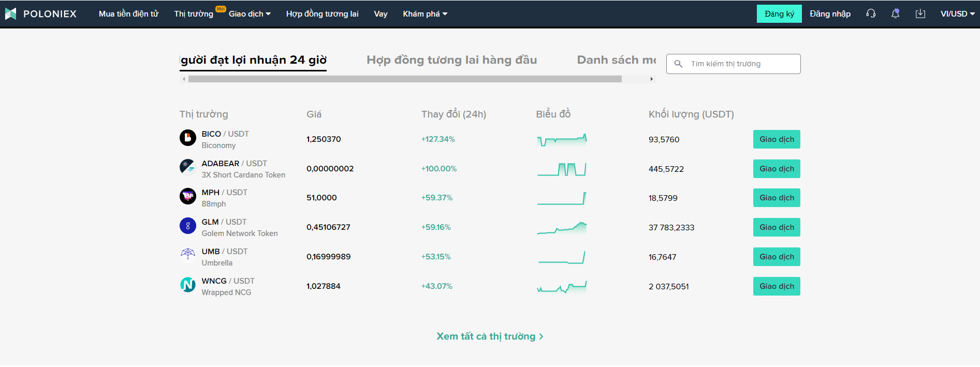Expand the Khám phá dropdown menu
The width and height of the screenshot is (980, 367).
[x=425, y=14]
